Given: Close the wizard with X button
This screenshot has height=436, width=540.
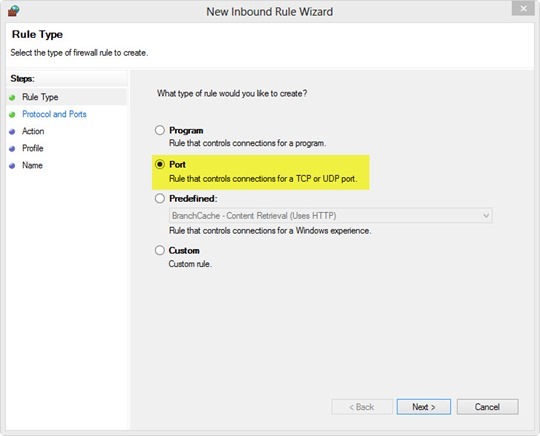Looking at the screenshot, I should click(523, 9).
